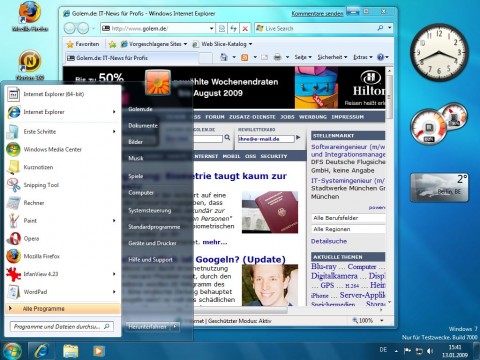The height and width of the screenshot is (360, 480).
Task: Open Mozilla Firefox desktop shortcut
Action: pyautogui.click(x=30, y=16)
